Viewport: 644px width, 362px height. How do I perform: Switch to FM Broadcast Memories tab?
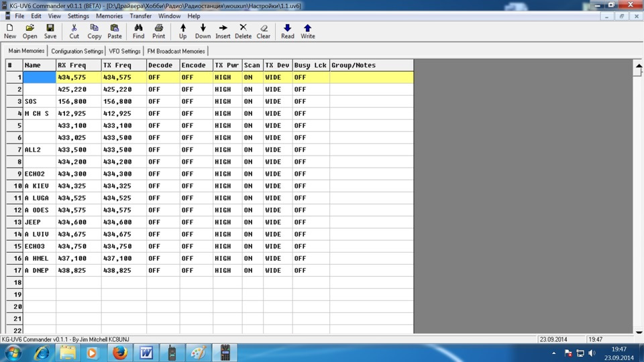click(176, 52)
